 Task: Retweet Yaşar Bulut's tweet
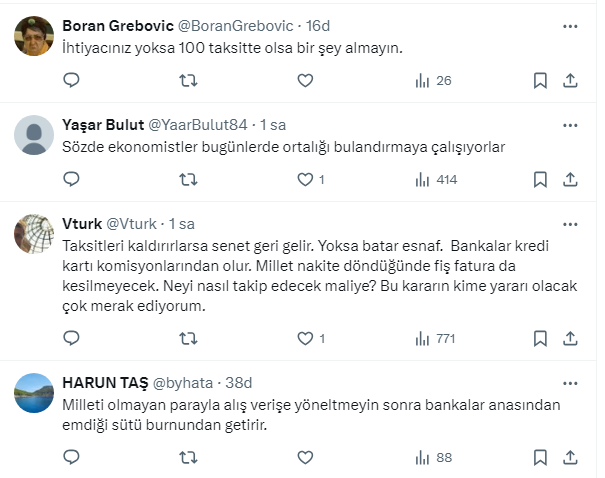[187, 180]
